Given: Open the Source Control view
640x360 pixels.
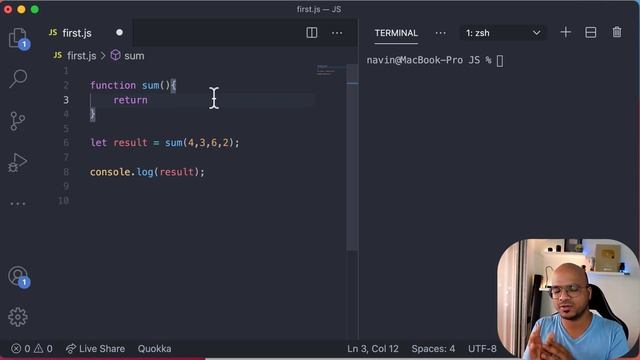Looking at the screenshot, I should (18, 121).
